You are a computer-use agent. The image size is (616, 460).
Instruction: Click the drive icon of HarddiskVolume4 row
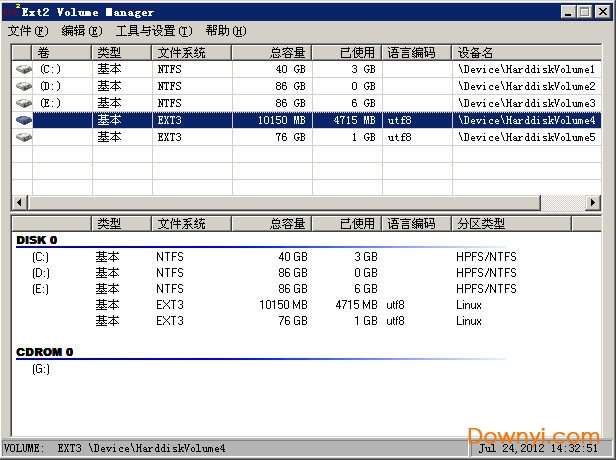(x=24, y=120)
